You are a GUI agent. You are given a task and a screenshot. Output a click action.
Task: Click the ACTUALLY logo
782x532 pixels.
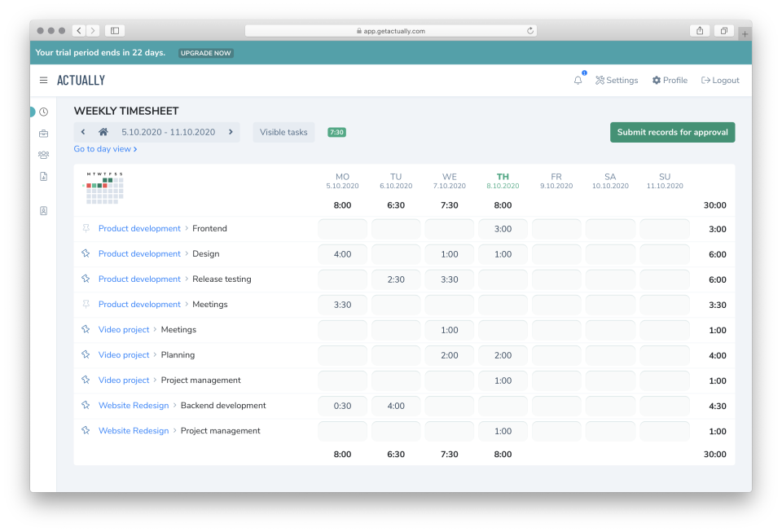[x=81, y=81]
